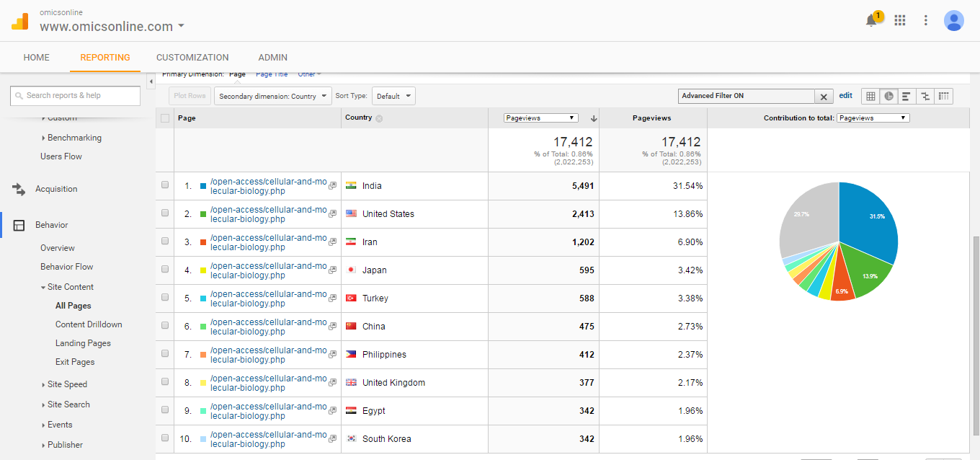The image size is (980, 460).
Task: Open Content Drilldown report
Action: coord(89,324)
